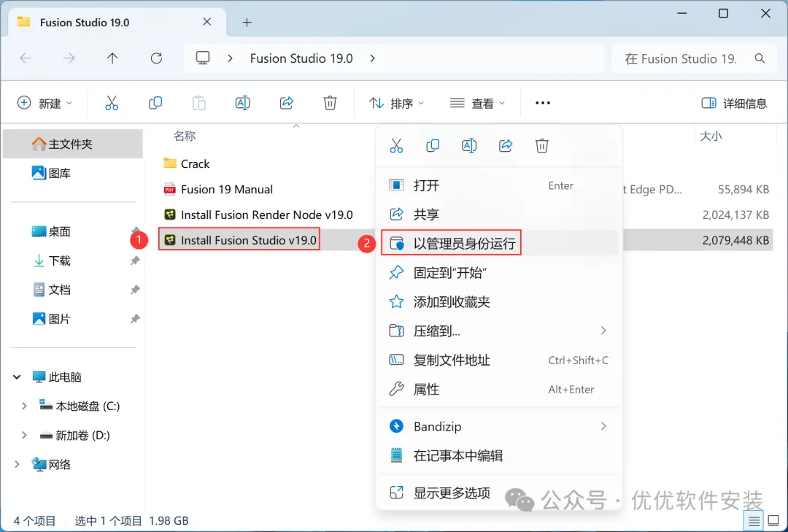
Task: Click the context menu Cut icon
Action: pos(396,146)
